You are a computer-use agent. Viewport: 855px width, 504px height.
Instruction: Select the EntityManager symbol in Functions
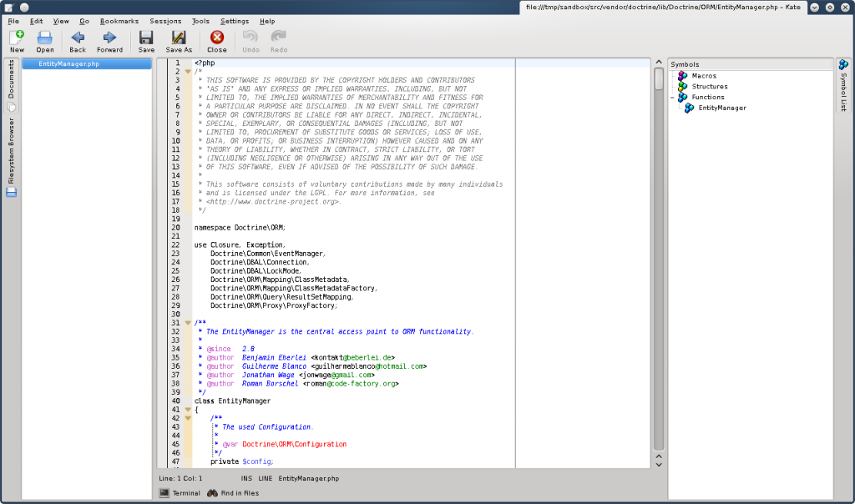[721, 108]
